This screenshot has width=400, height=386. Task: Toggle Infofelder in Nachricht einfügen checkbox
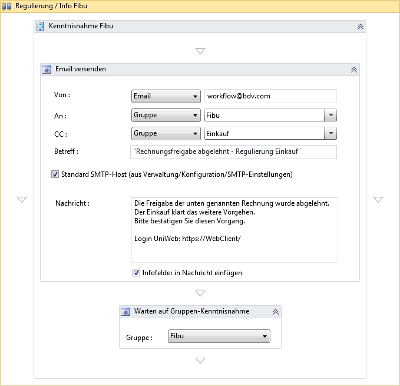[x=136, y=273]
